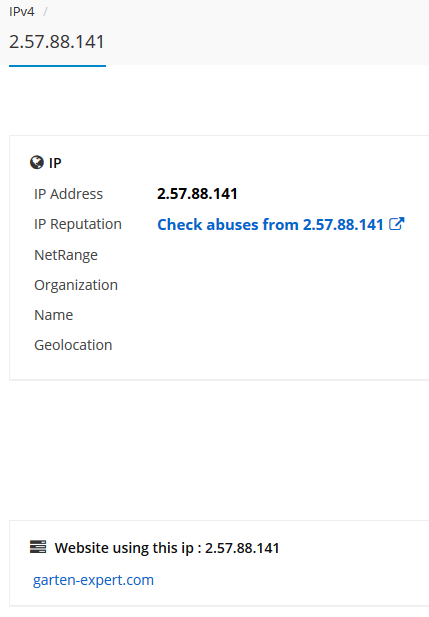The height and width of the screenshot is (617, 429).
Task: Click the breadcrumb slash separator
Action: pos(45,12)
